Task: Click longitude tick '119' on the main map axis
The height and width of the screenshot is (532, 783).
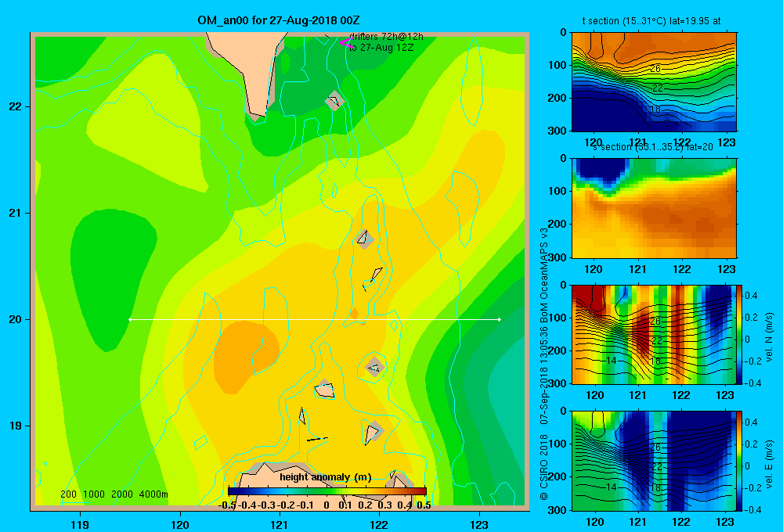Action: coord(80,524)
